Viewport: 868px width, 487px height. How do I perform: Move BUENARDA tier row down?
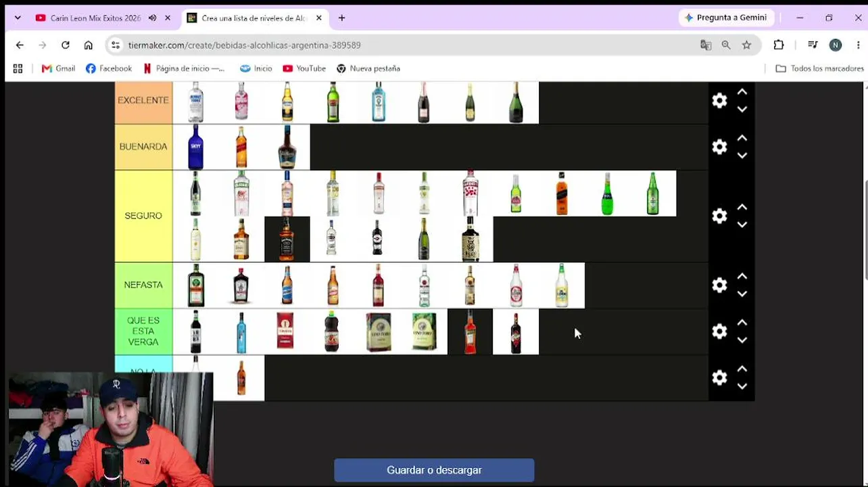pos(742,155)
